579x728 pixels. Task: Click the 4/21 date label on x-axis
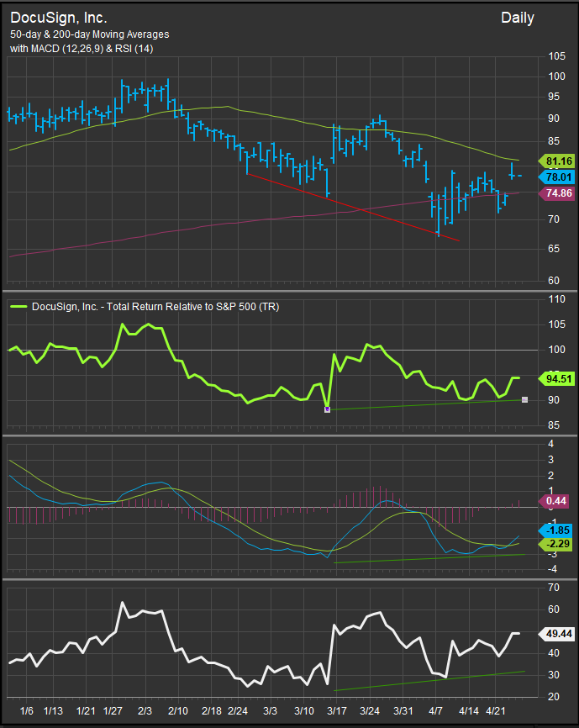click(496, 711)
